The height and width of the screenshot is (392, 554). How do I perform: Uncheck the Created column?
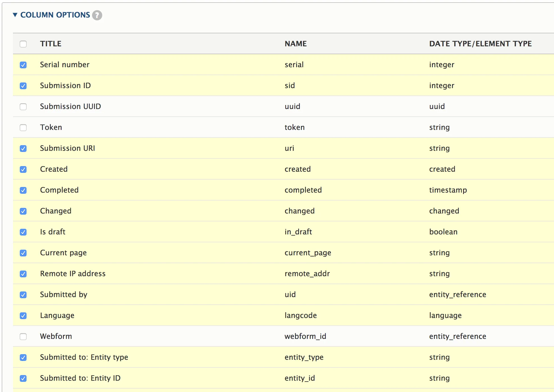23,169
